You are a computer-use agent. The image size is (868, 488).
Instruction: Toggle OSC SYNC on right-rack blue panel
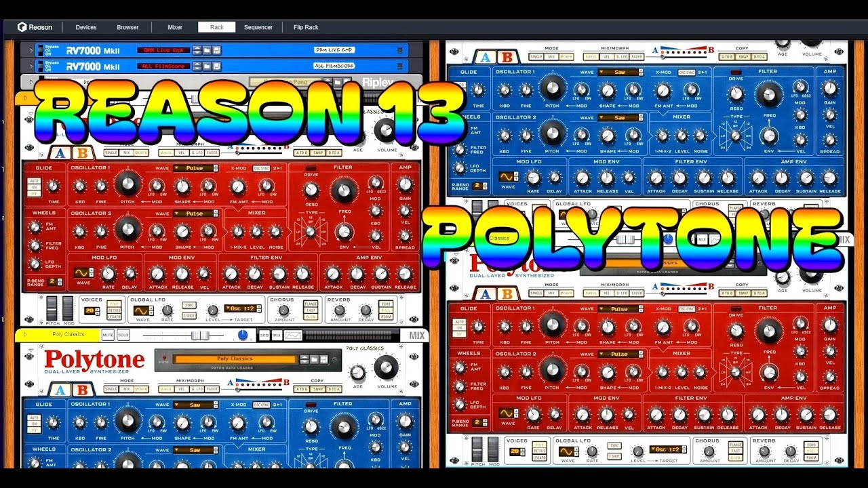pyautogui.click(x=686, y=72)
